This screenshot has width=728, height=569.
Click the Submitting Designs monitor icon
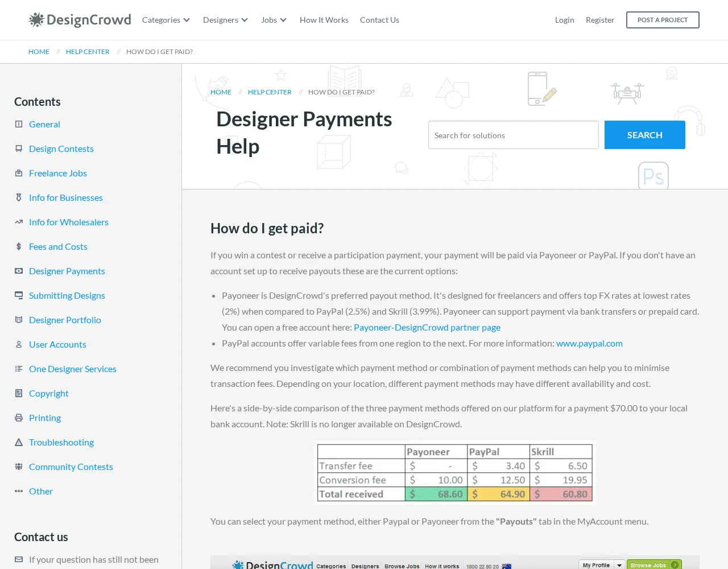(19, 295)
